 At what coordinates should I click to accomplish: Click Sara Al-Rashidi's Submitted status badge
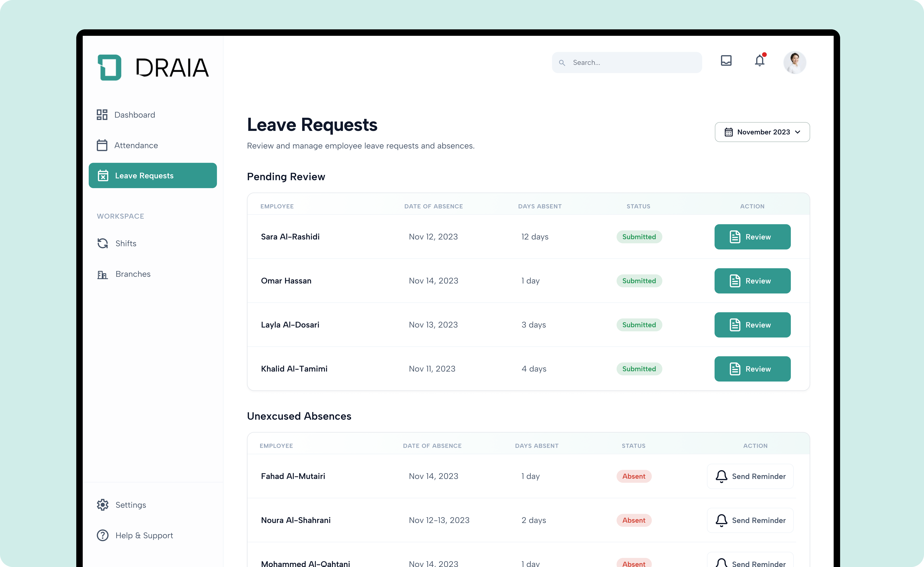(639, 237)
